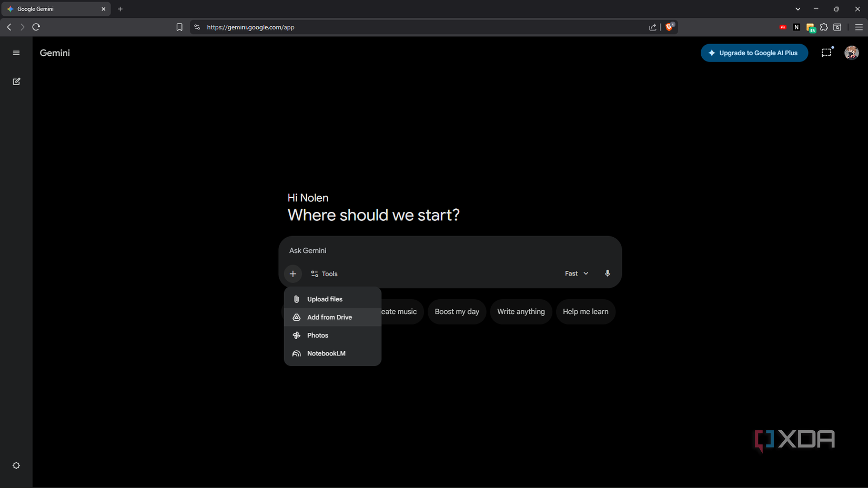Open Settings gear in the sidebar

(16, 465)
